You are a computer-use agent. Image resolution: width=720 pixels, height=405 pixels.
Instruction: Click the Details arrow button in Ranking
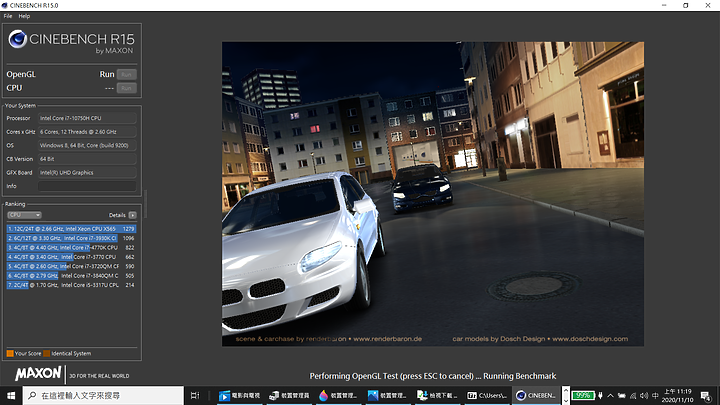(x=133, y=215)
